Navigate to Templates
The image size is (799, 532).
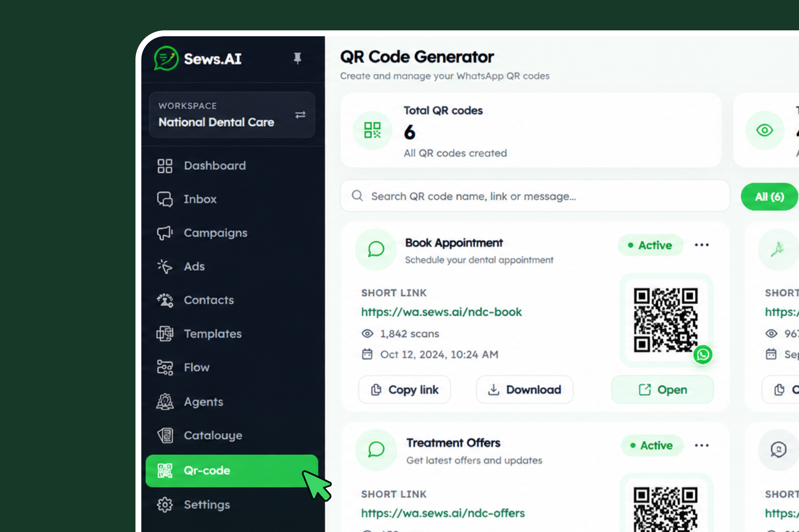point(232,334)
